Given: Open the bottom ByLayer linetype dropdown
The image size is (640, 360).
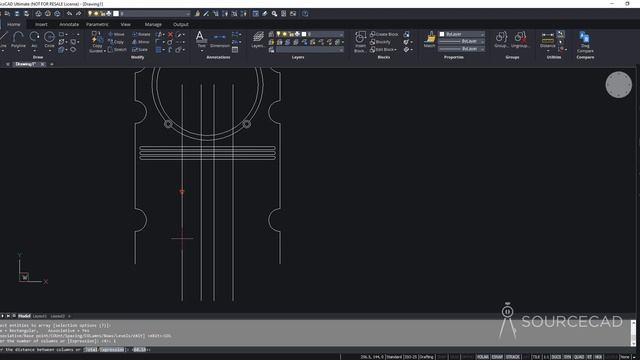Looking at the screenshot, I should 462,49.
